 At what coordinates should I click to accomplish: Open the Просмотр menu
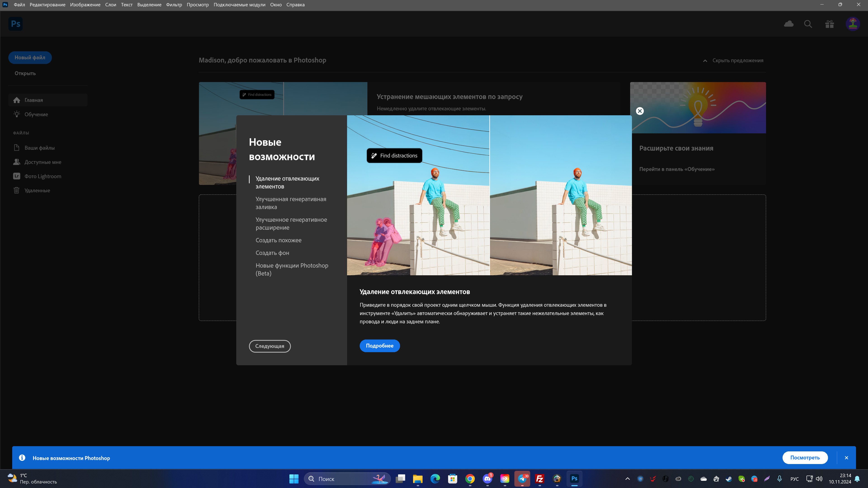click(x=198, y=5)
